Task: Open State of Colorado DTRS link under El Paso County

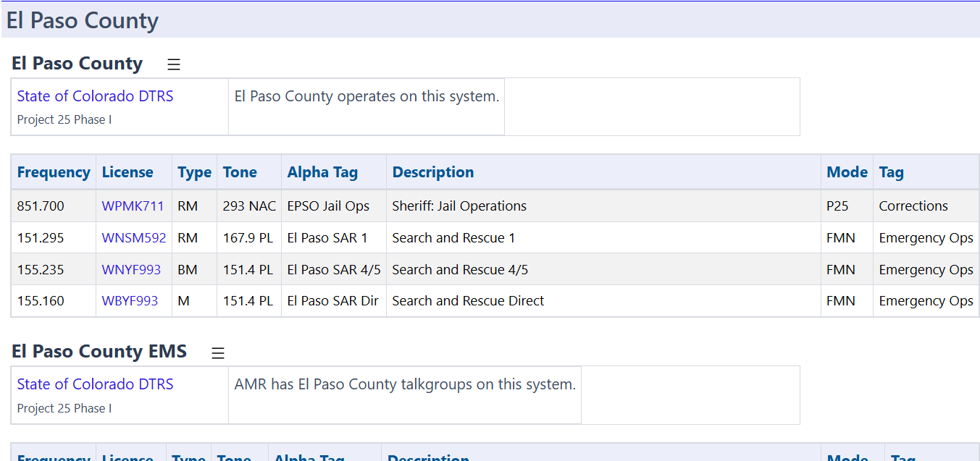Action: [x=95, y=96]
